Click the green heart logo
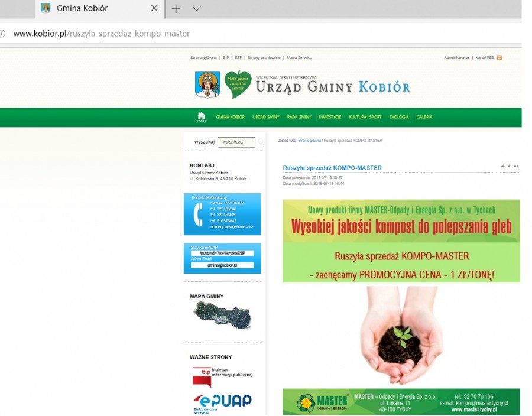Screen dimensions: 532x416 coord(238,84)
